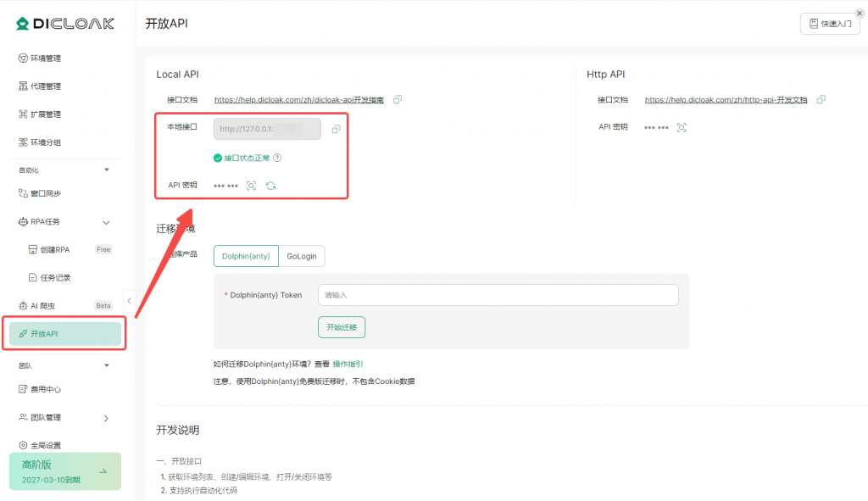
Task: Click the interface status help icon
Action: point(277,158)
